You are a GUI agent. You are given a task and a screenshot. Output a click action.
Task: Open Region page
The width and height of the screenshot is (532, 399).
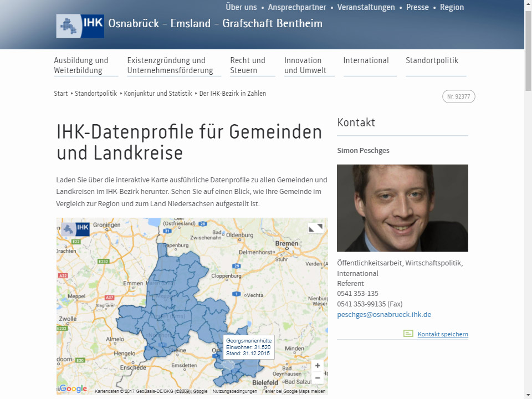tap(452, 7)
